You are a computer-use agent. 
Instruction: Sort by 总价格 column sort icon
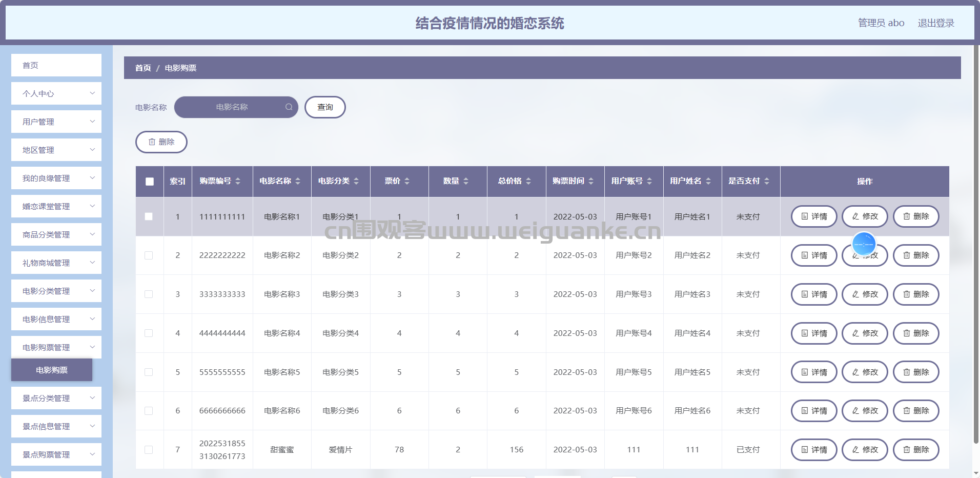(x=528, y=181)
